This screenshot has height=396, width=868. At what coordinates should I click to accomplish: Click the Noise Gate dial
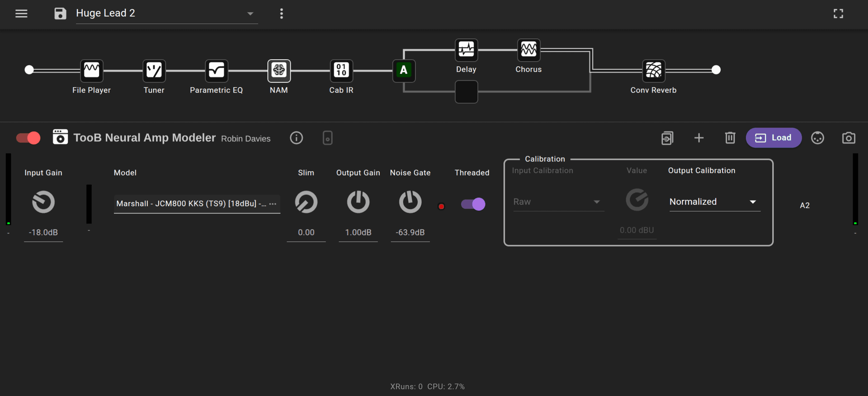410,202
